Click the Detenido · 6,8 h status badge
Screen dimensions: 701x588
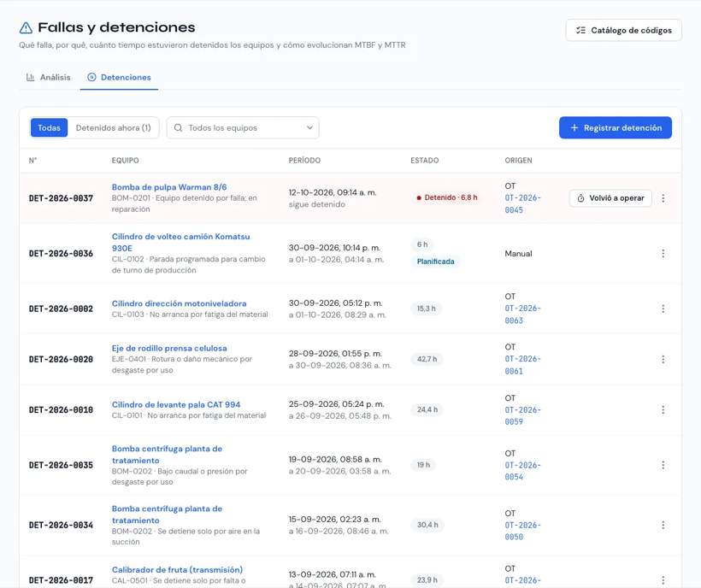pos(446,197)
